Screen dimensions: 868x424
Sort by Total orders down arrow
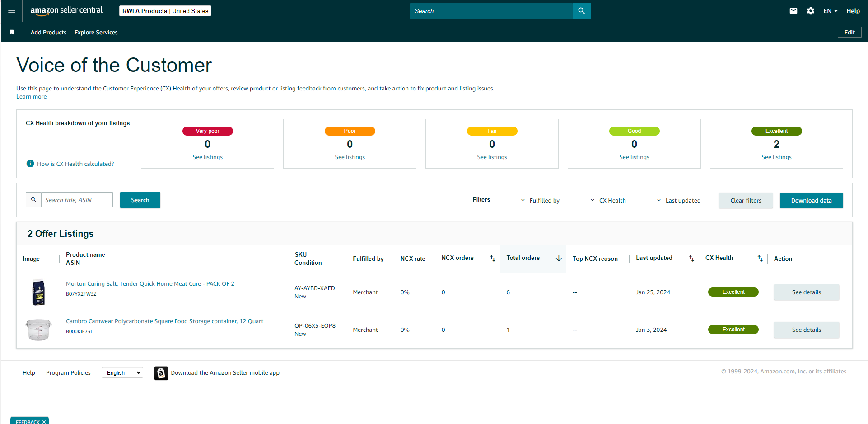point(559,259)
